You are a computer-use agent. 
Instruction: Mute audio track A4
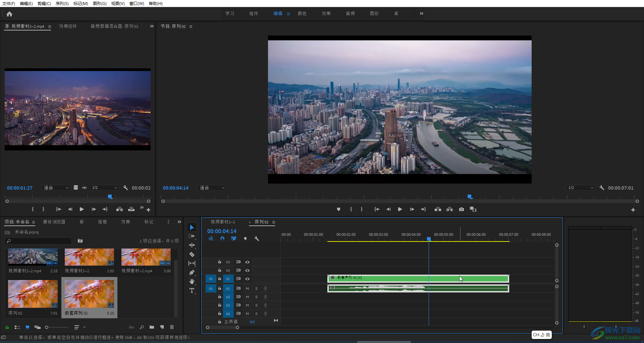[247, 314]
